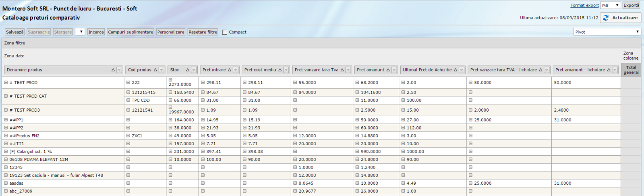This screenshot has height=196, width=644.
Task: Click the refresh icon beside Actualizare
Action: click(606, 18)
